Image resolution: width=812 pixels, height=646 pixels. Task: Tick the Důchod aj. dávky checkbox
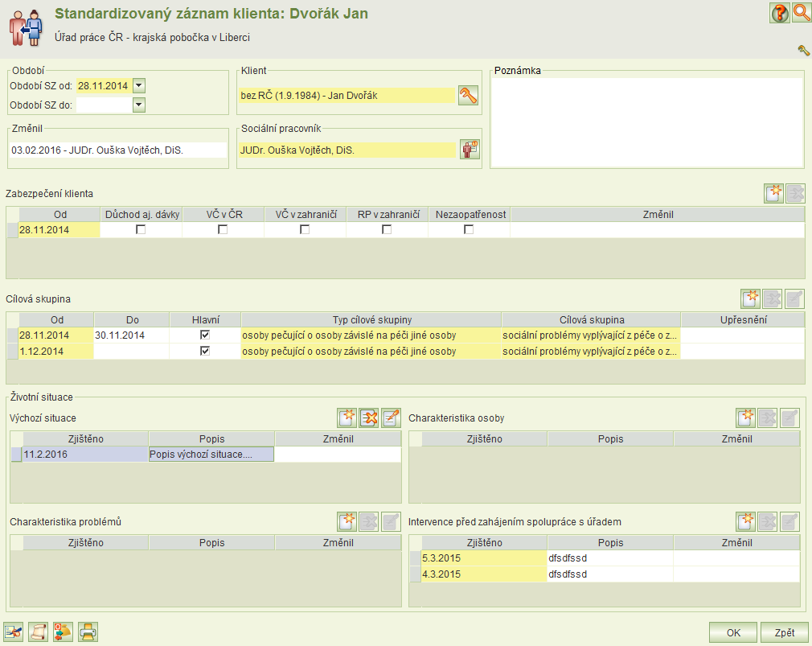point(141,229)
